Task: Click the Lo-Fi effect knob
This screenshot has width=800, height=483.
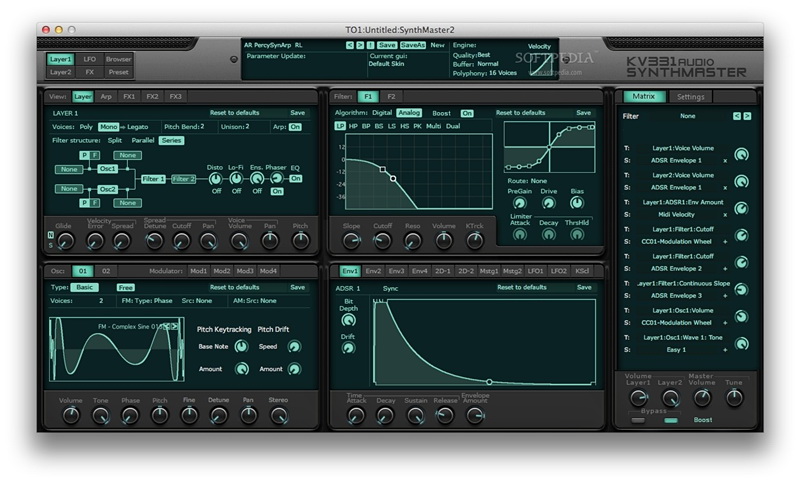Action: [x=236, y=179]
